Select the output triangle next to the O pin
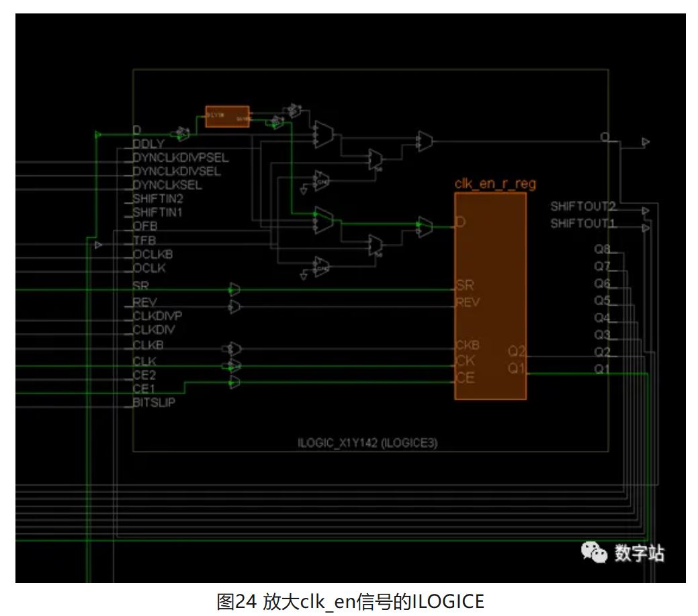Viewport: 698px width, 616px height. [646, 142]
